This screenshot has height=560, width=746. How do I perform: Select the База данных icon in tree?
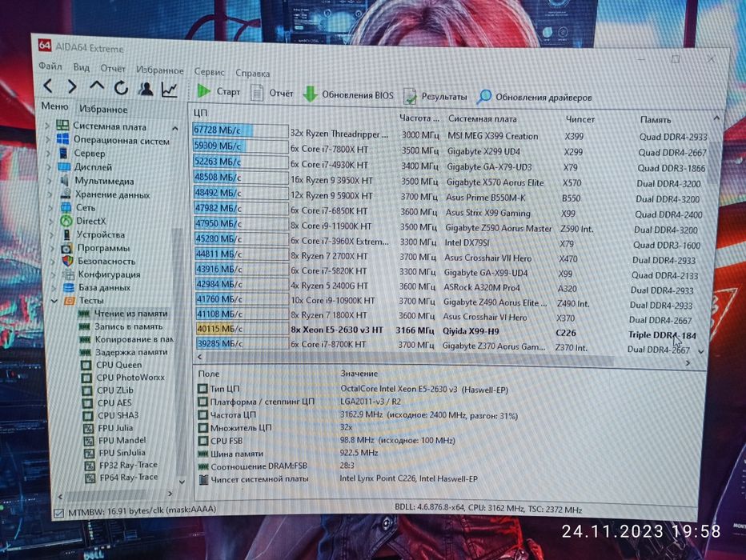(x=69, y=287)
